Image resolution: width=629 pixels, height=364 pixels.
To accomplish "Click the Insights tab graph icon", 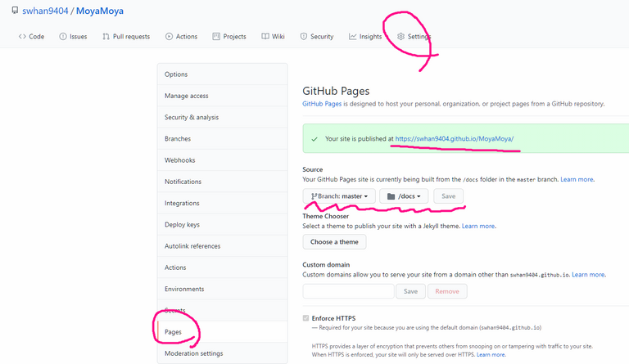I will [353, 37].
